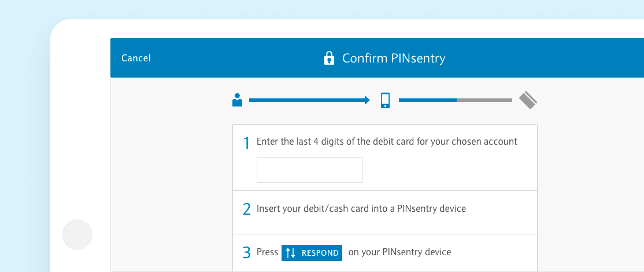644x272 pixels.
Task: Click the up-down arrows icon in RESPOND
Action: [291, 253]
